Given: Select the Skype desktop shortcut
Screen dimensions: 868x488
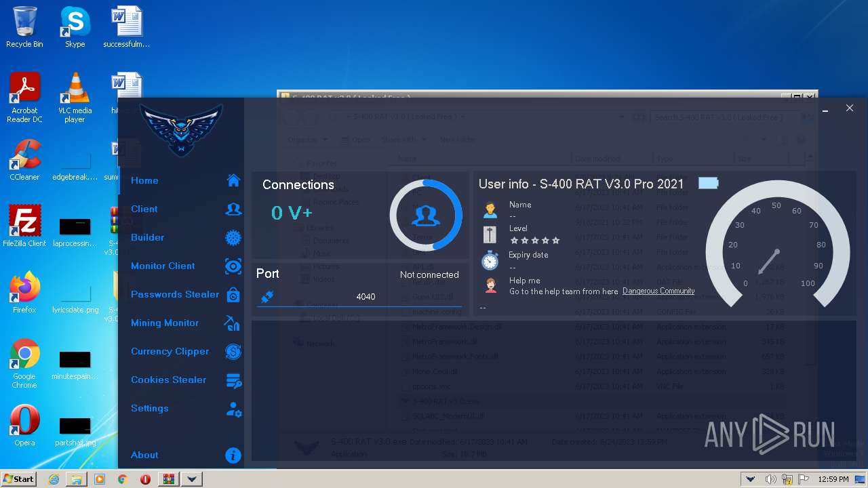Looking at the screenshot, I should (75, 27).
